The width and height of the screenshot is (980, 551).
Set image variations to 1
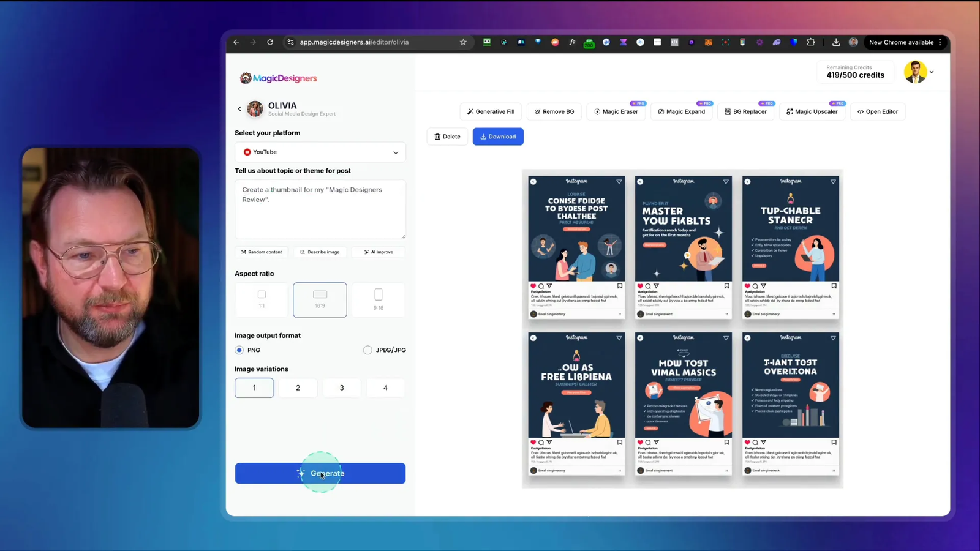tap(254, 388)
